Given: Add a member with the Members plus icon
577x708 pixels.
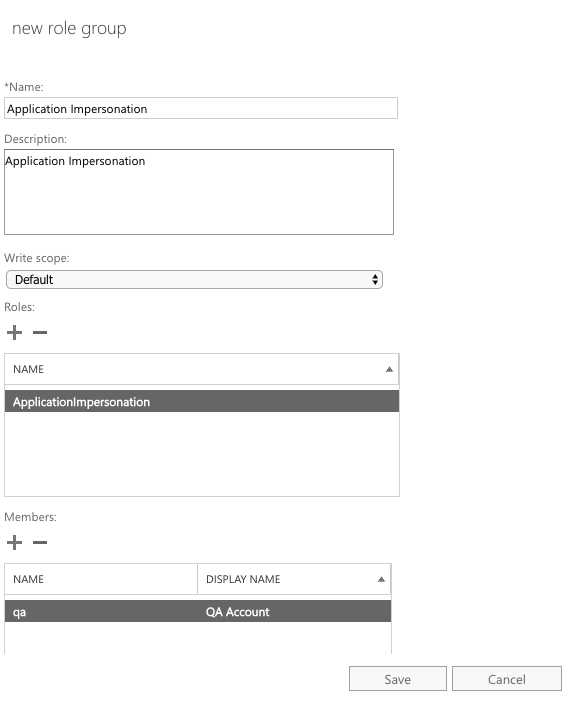Looking at the screenshot, I should [14, 542].
